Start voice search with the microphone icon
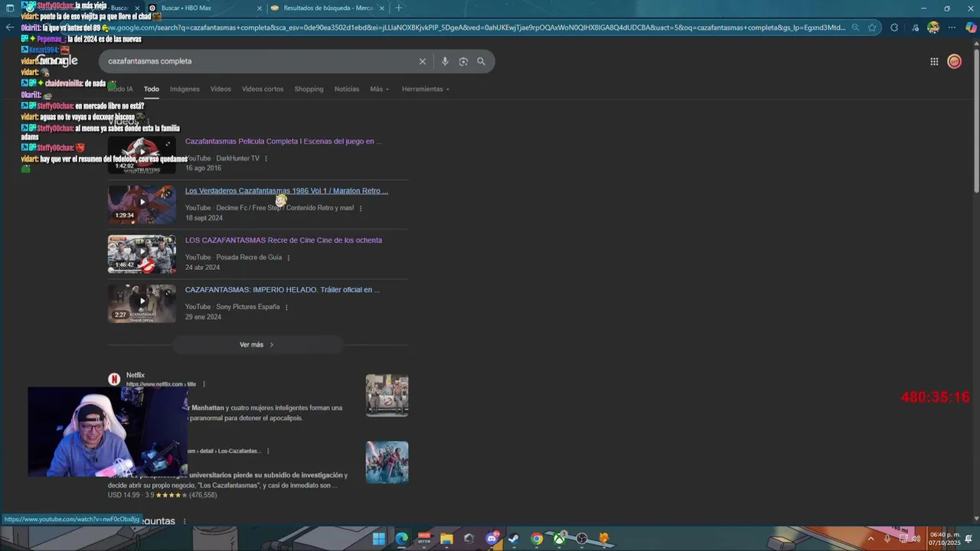This screenshot has width=980, height=551. tap(445, 61)
